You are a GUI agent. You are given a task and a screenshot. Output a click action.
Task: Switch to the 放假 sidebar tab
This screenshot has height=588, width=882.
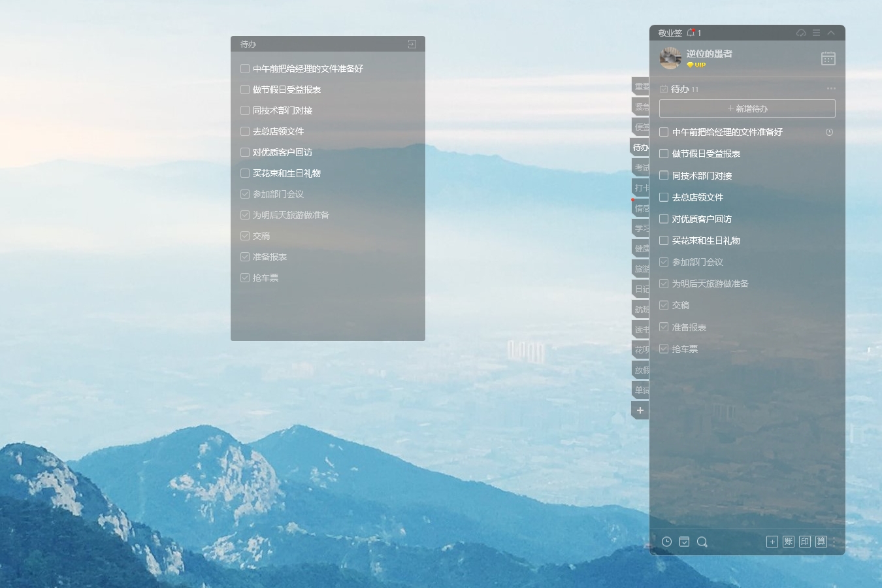pyautogui.click(x=640, y=370)
